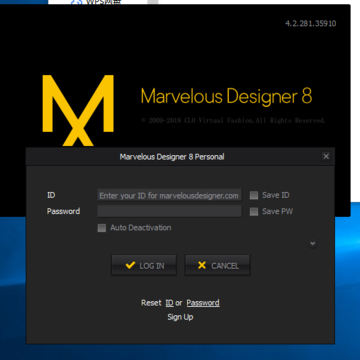Enable the Save PW checkbox

254,211
